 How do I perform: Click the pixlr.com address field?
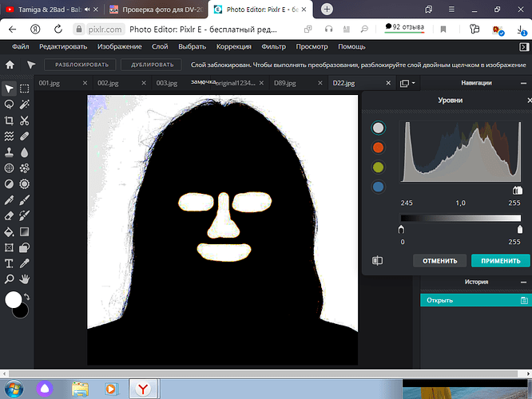click(x=105, y=30)
